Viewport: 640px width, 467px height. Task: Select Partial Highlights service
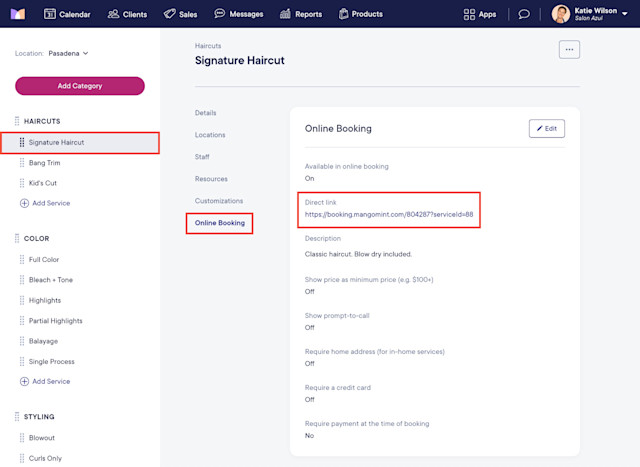[56, 321]
